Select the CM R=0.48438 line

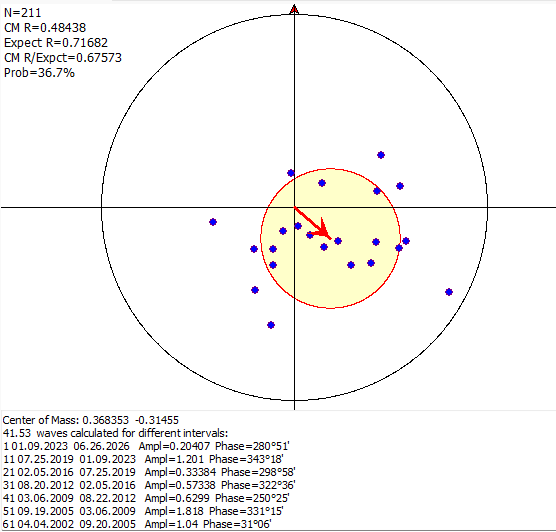pyautogui.click(x=45, y=28)
